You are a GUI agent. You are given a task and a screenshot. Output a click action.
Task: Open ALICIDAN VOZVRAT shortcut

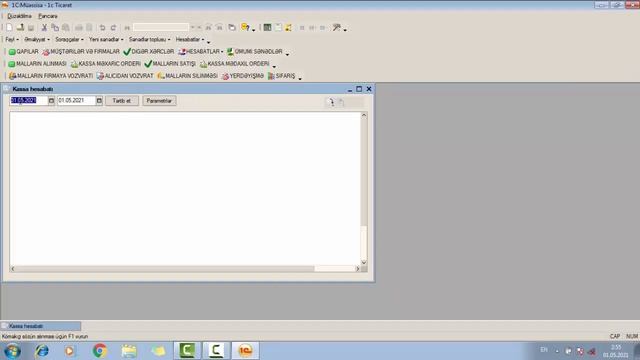pyautogui.click(x=125, y=76)
